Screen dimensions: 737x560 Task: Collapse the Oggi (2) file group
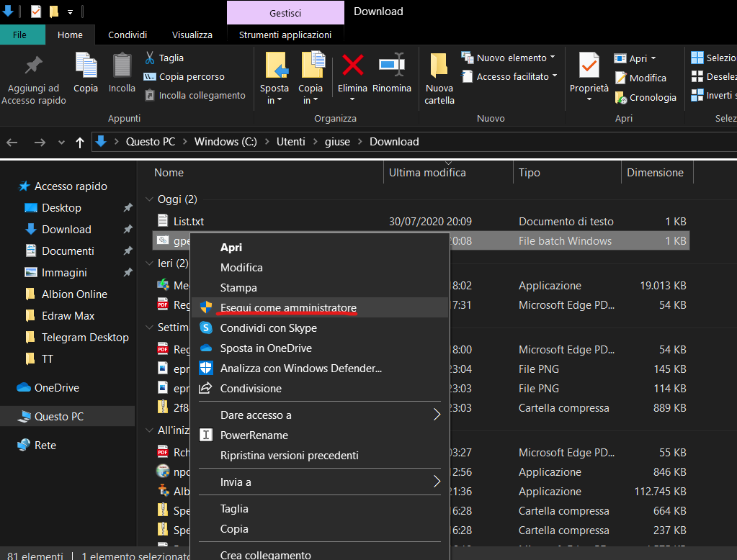(x=150, y=199)
